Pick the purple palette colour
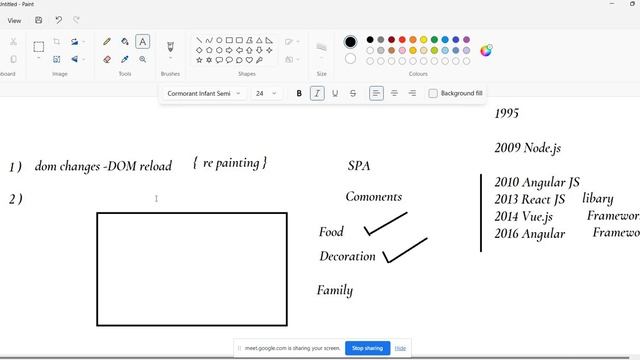 (x=467, y=40)
